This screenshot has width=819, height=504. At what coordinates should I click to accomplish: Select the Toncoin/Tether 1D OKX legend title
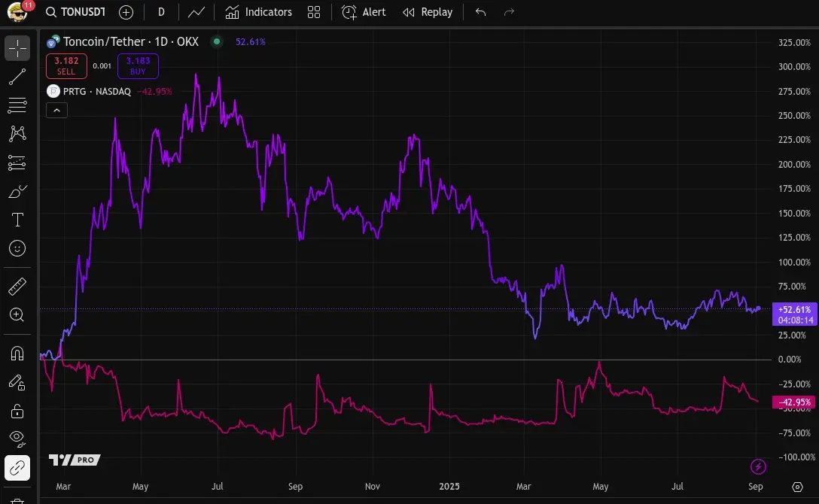coord(130,41)
